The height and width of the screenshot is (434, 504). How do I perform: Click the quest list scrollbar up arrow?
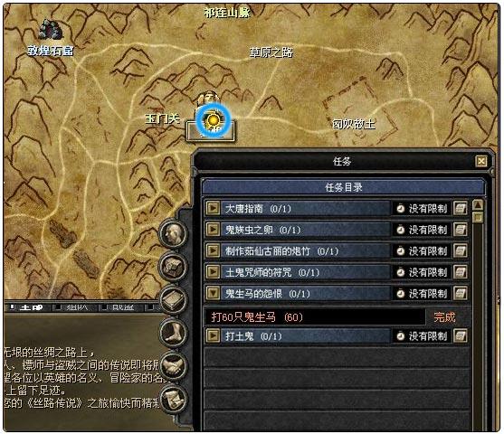479,205
